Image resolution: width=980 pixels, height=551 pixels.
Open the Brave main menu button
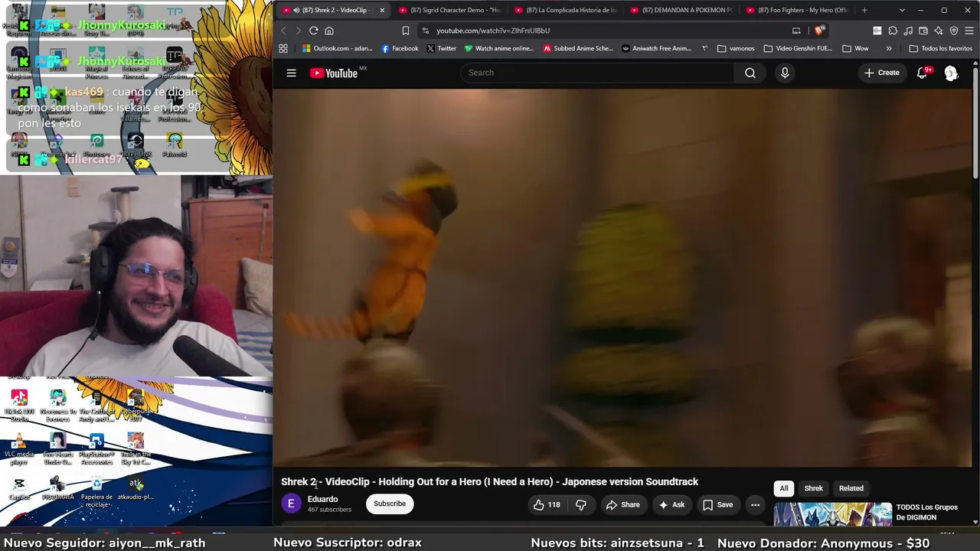pos(969,31)
